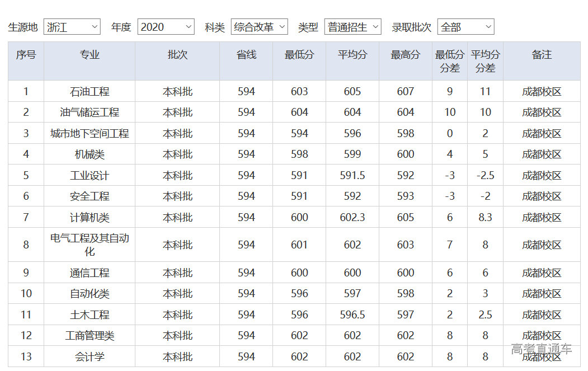The height and width of the screenshot is (371, 588).
Task: Select 会计学 in the last row
Action: [88, 356]
